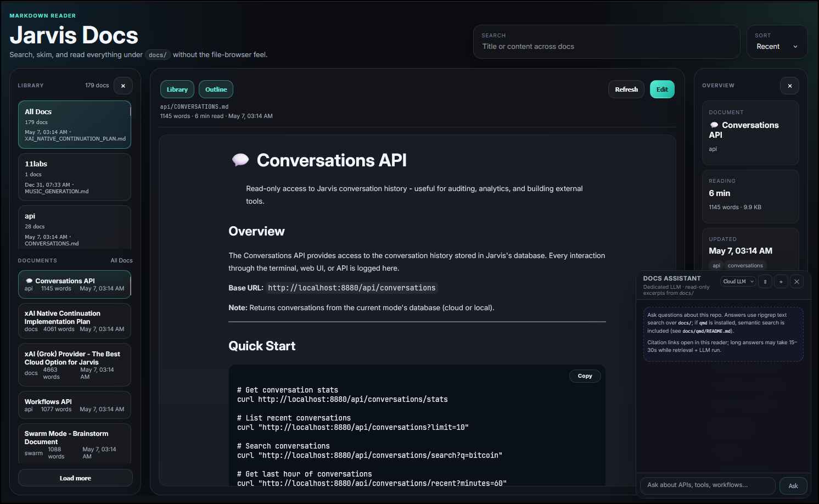Click the api tag in the Overview panel
Image resolution: width=819 pixels, height=504 pixels.
pyautogui.click(x=716, y=266)
